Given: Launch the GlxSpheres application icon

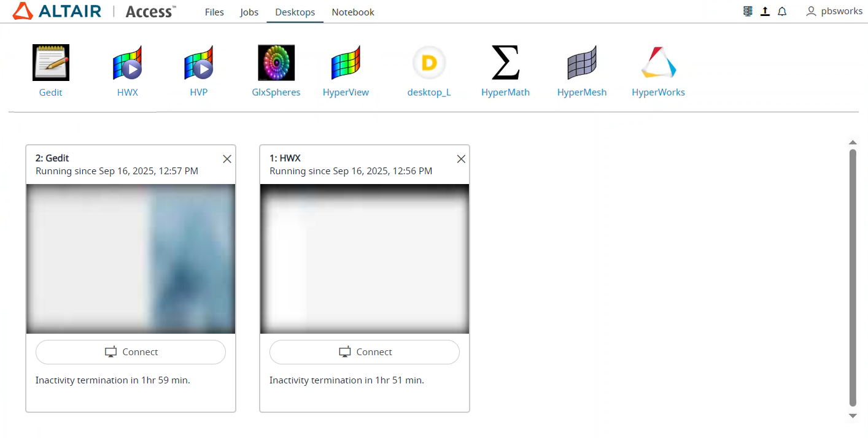Looking at the screenshot, I should [x=276, y=63].
